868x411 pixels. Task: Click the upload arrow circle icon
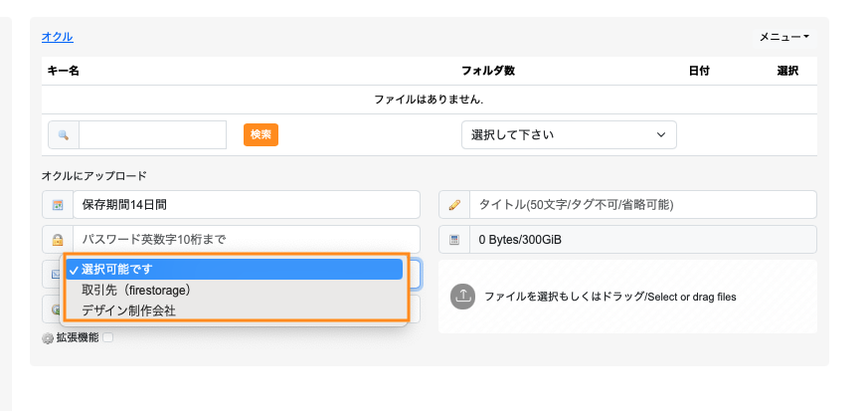point(462,297)
